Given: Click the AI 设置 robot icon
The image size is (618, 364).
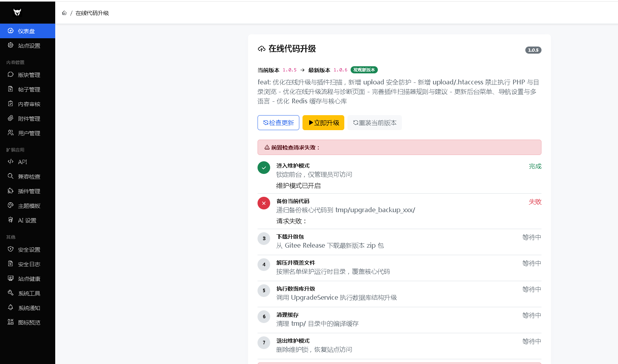Looking at the screenshot, I should [x=11, y=220].
